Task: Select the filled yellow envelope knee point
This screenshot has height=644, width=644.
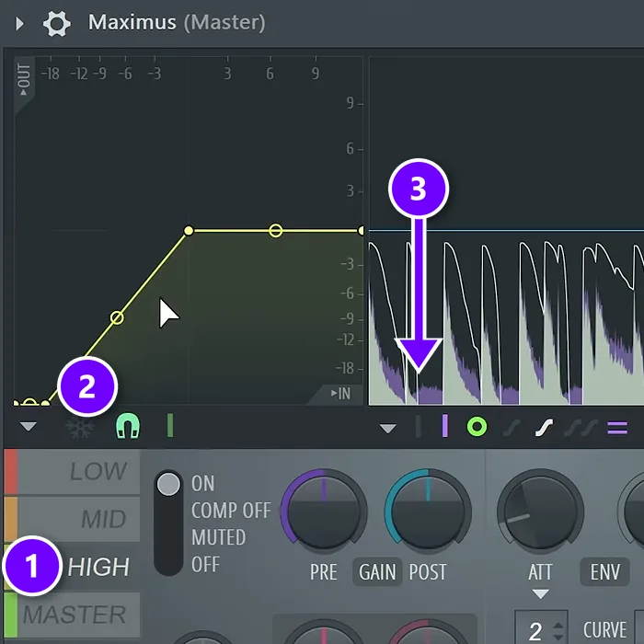Action: [189, 231]
